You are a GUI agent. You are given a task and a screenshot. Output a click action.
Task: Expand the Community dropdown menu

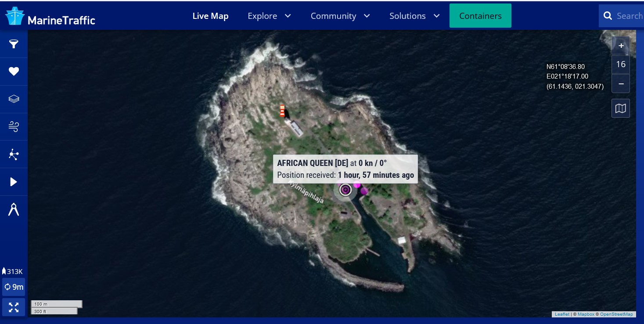340,16
